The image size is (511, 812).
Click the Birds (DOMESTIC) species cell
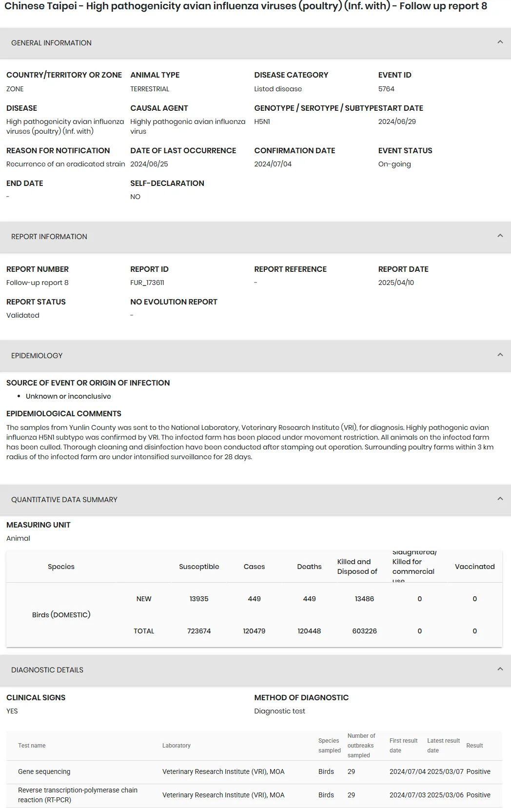point(61,615)
